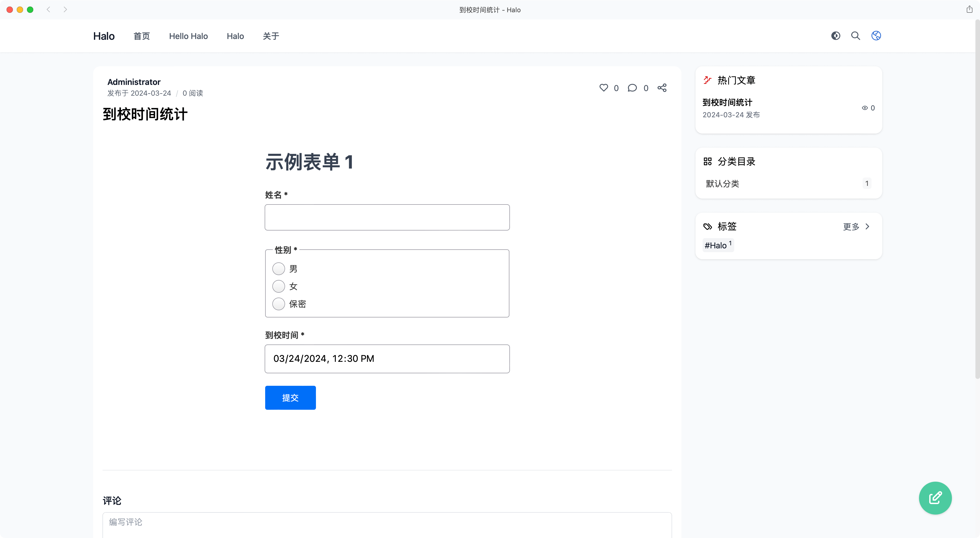The height and width of the screenshot is (538, 980).
Task: Select the 男 radio option
Action: 278,269
